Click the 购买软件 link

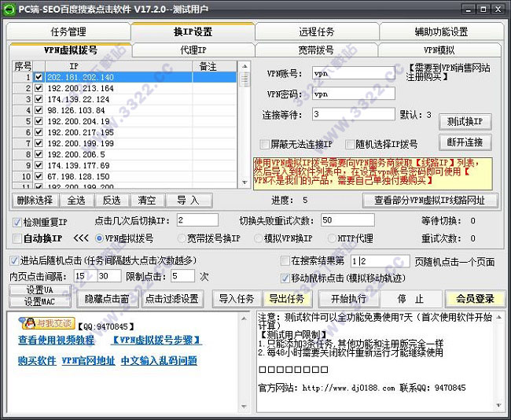point(37,361)
